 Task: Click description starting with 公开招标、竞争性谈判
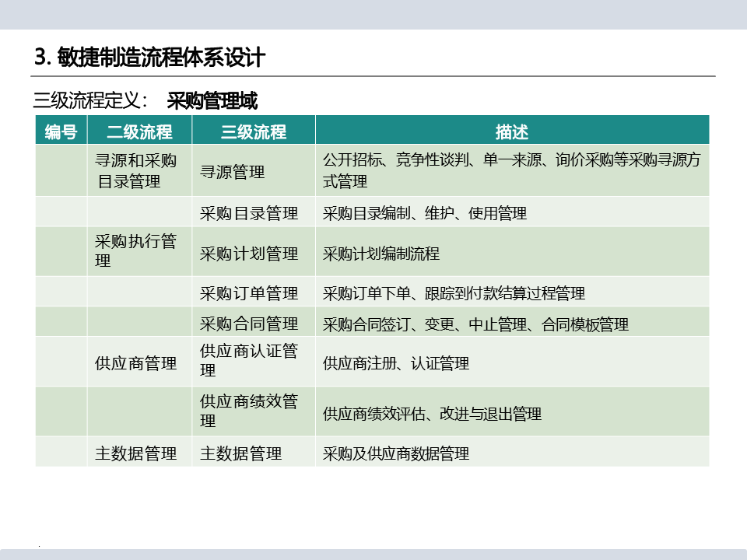tap(512, 170)
